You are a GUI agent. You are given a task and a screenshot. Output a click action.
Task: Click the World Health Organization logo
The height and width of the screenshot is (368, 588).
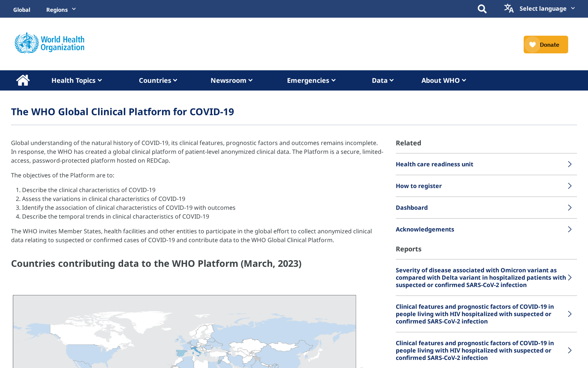pyautogui.click(x=50, y=43)
